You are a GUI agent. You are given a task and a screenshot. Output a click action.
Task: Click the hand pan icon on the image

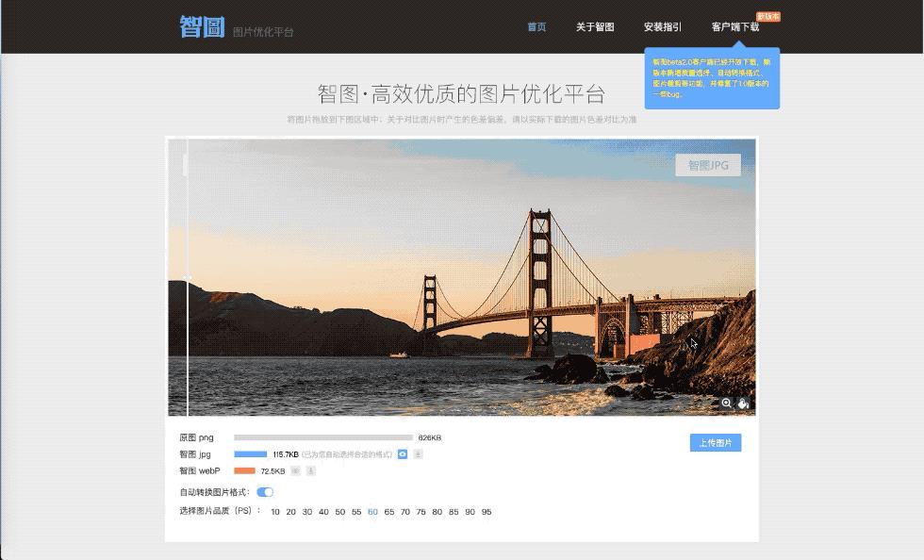click(x=743, y=404)
